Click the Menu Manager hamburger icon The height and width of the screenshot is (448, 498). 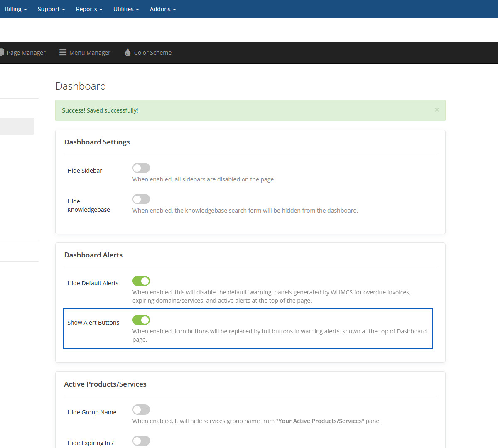coord(63,52)
